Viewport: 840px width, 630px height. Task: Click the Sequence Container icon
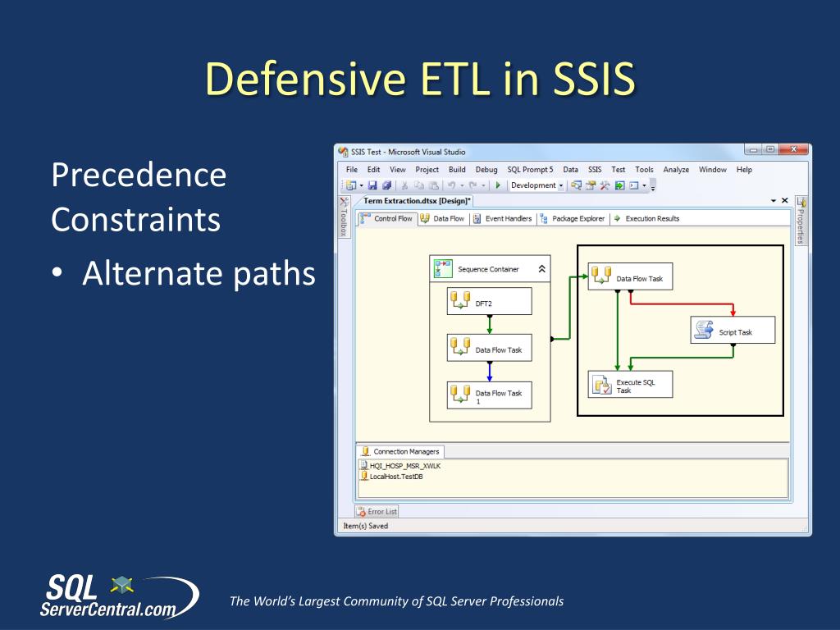[x=443, y=269]
